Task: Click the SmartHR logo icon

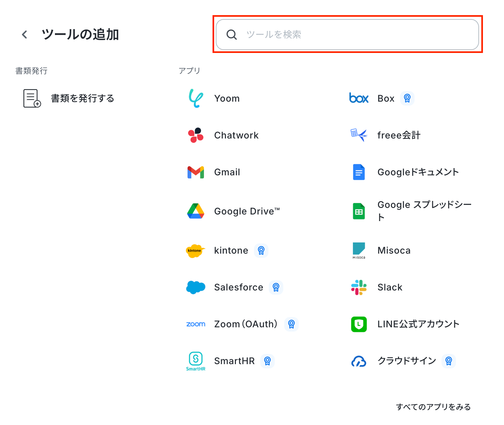Action: [196, 361]
